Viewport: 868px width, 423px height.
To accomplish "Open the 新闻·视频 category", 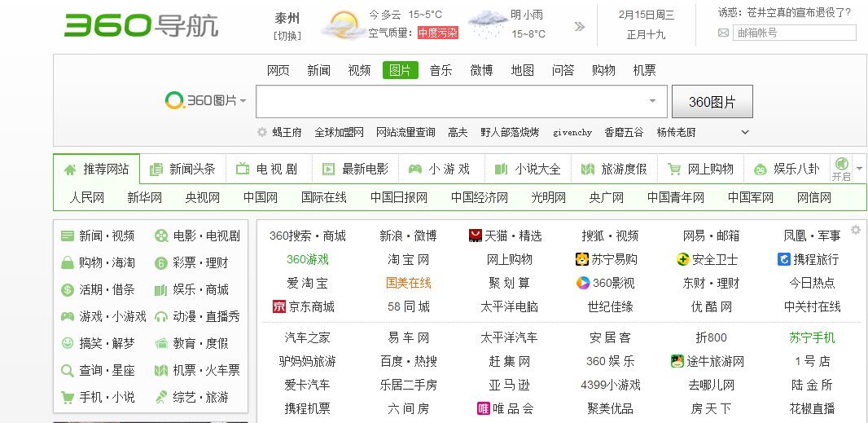I will point(107,236).
